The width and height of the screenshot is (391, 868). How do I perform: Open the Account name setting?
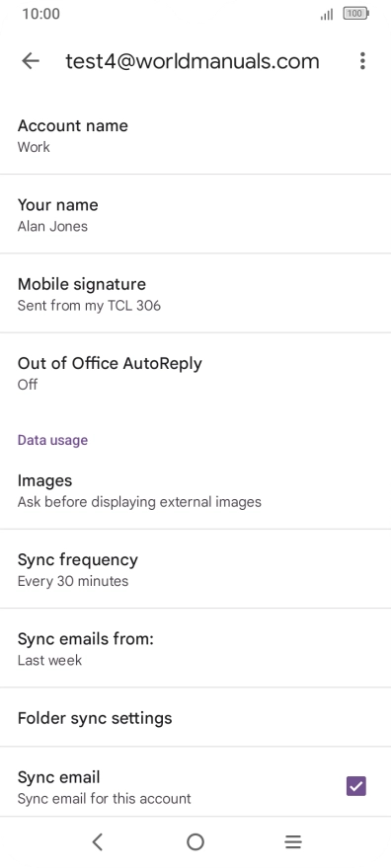[195, 135]
